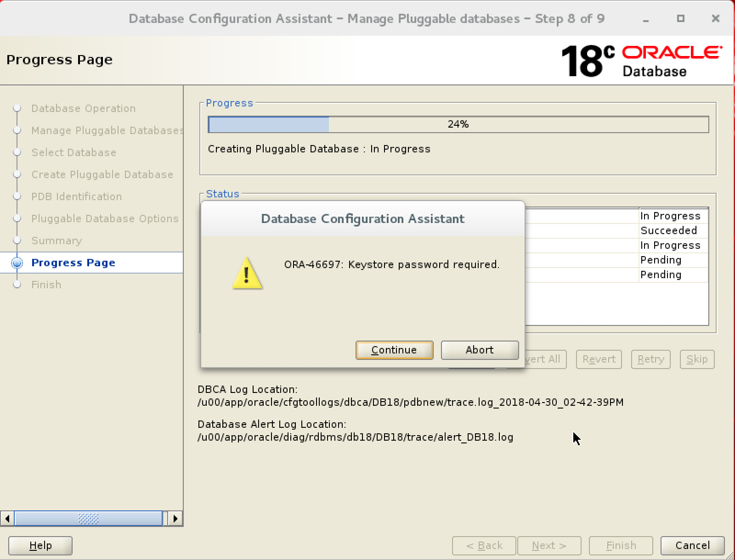Image resolution: width=735 pixels, height=560 pixels.
Task: Click the Retry button
Action: (x=650, y=359)
